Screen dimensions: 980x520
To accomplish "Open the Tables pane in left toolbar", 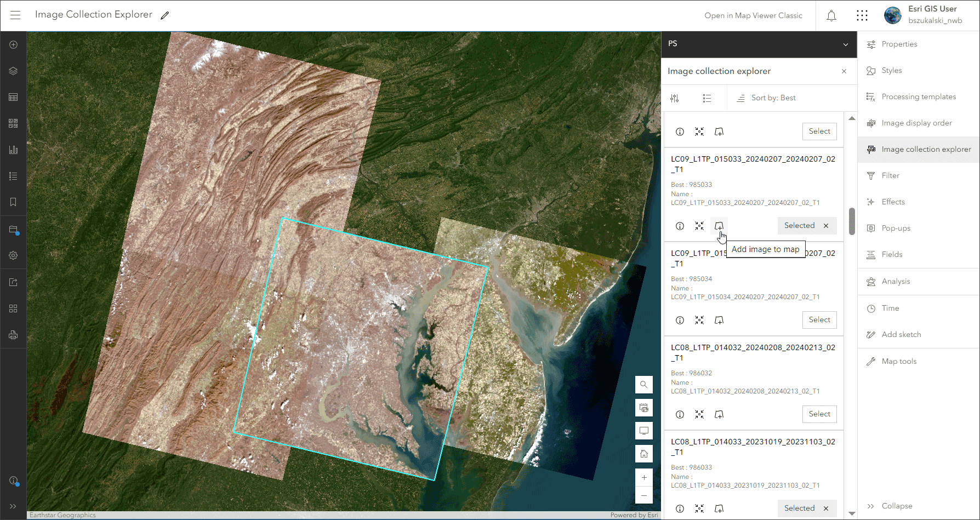I will pyautogui.click(x=14, y=98).
